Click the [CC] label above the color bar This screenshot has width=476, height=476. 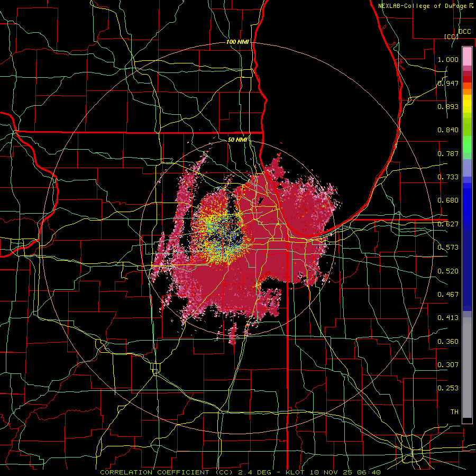coord(452,36)
